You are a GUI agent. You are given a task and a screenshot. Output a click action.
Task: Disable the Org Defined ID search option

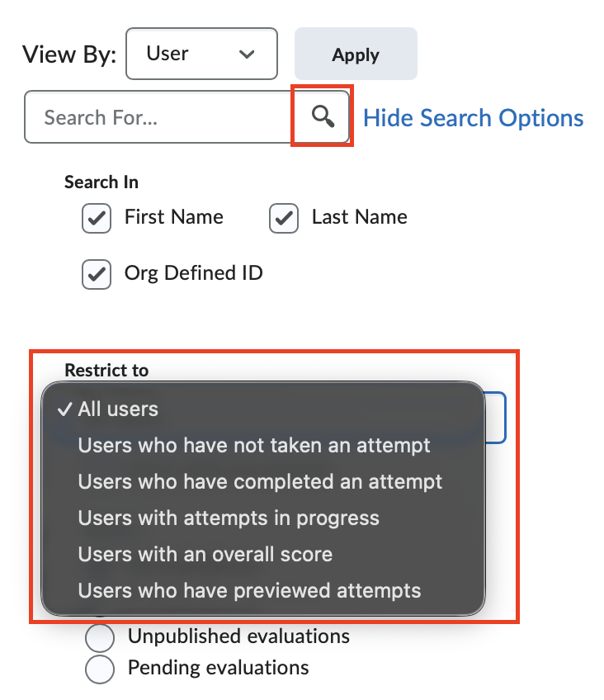[96, 273]
